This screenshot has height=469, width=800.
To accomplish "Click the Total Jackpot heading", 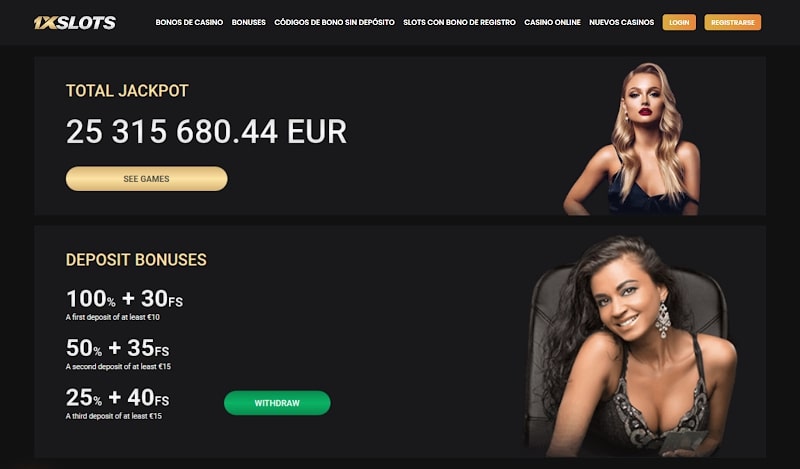I will (127, 91).
